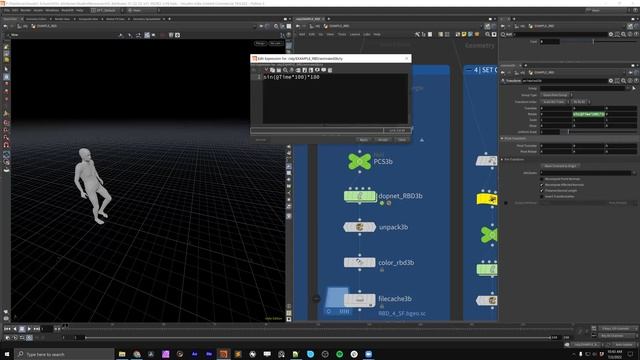The image size is (640, 360).
Task: Click the Attributes input field
Action: (x=586, y=173)
